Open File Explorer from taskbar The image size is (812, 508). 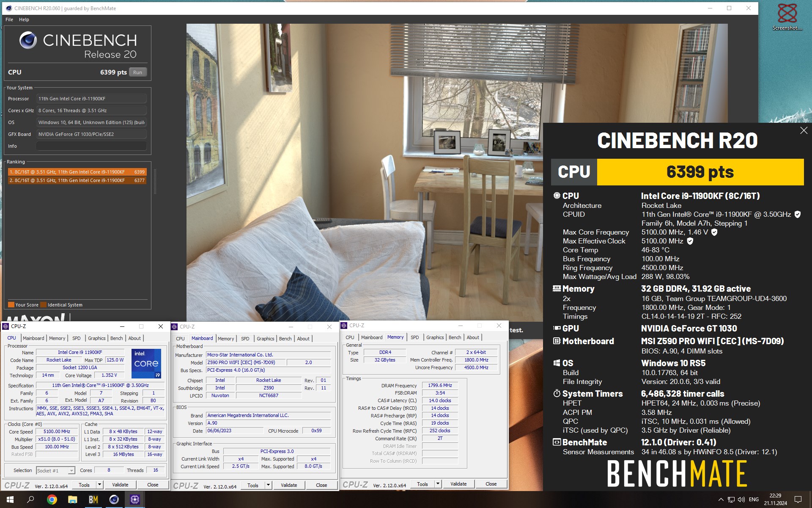click(x=73, y=500)
